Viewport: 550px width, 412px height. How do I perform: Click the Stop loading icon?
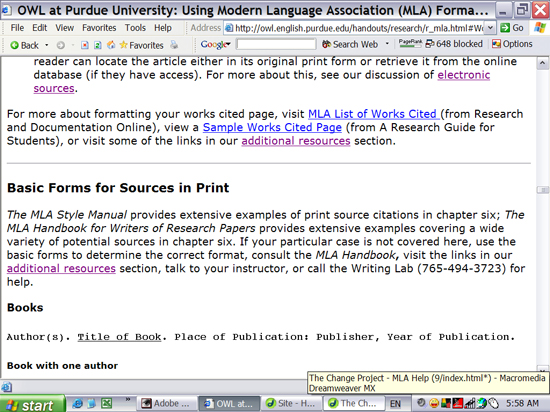(x=85, y=45)
